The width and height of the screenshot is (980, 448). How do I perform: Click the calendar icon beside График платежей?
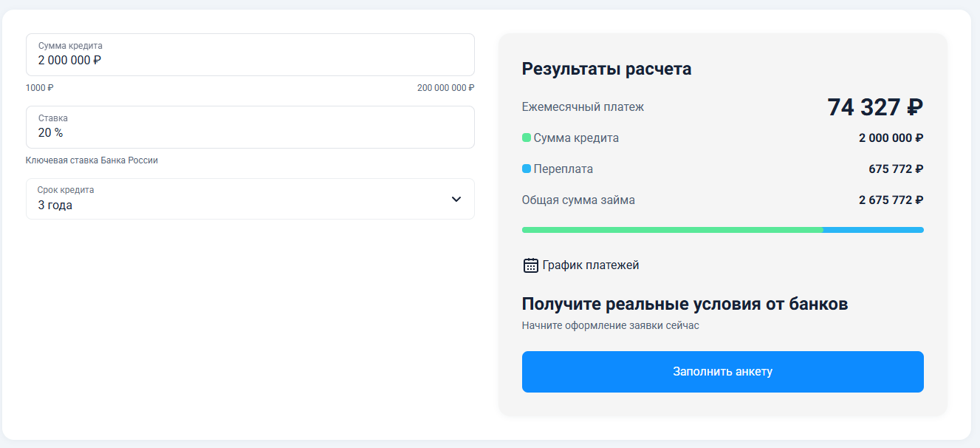click(530, 265)
